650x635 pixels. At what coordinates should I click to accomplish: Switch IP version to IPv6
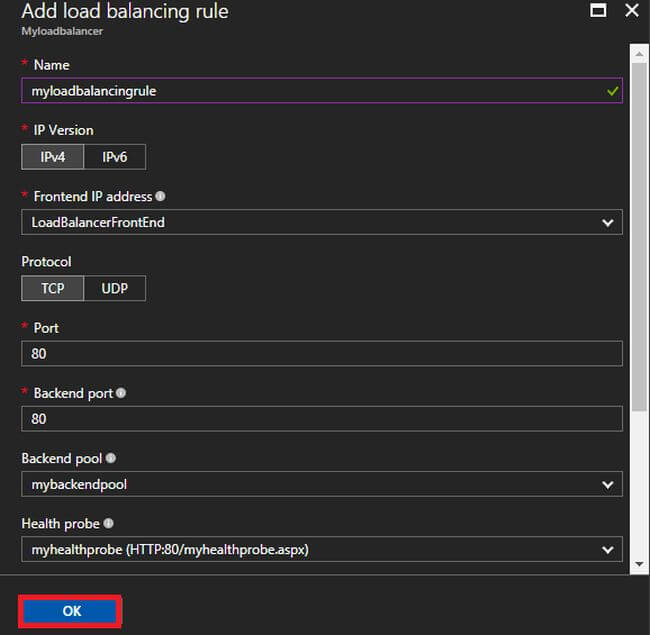pos(114,157)
